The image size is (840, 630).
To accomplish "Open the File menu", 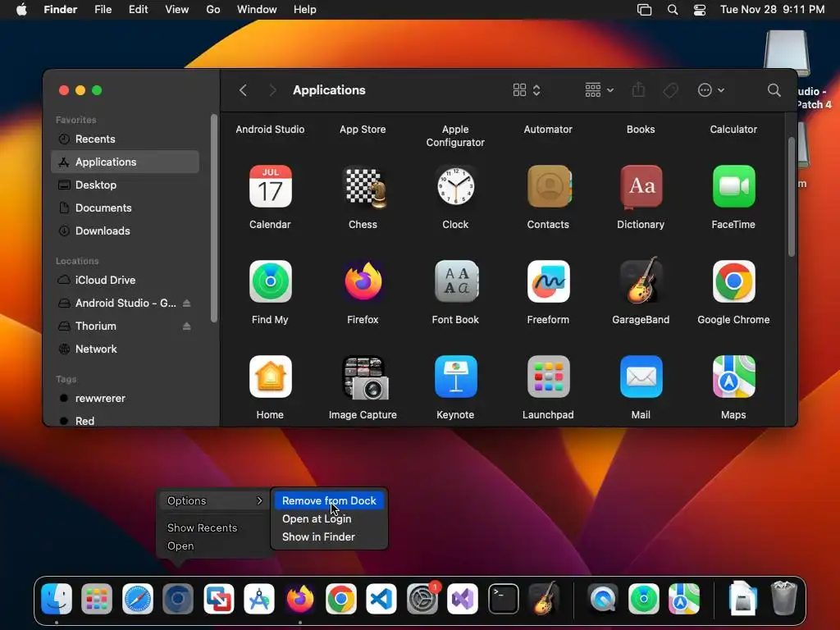I will pos(103,10).
